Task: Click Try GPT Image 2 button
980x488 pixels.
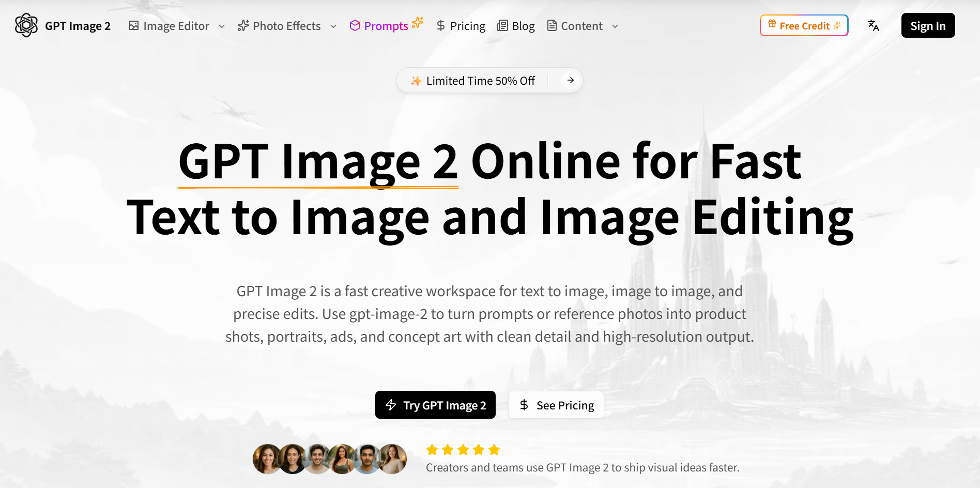Action: tap(435, 405)
